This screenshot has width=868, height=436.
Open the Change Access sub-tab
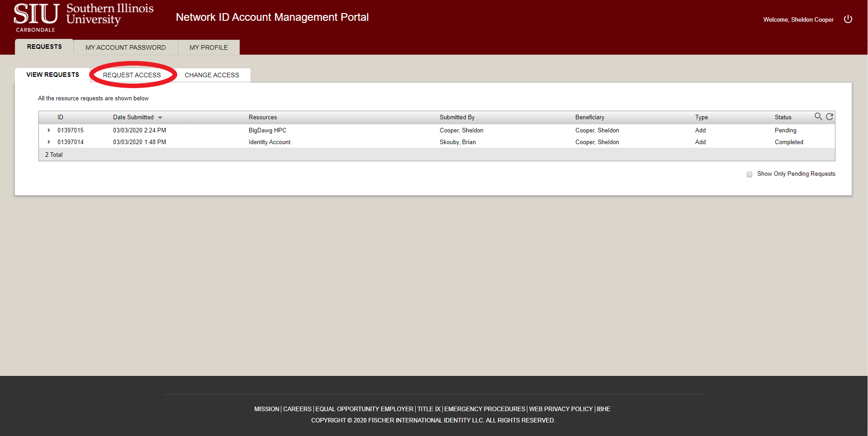[212, 75]
